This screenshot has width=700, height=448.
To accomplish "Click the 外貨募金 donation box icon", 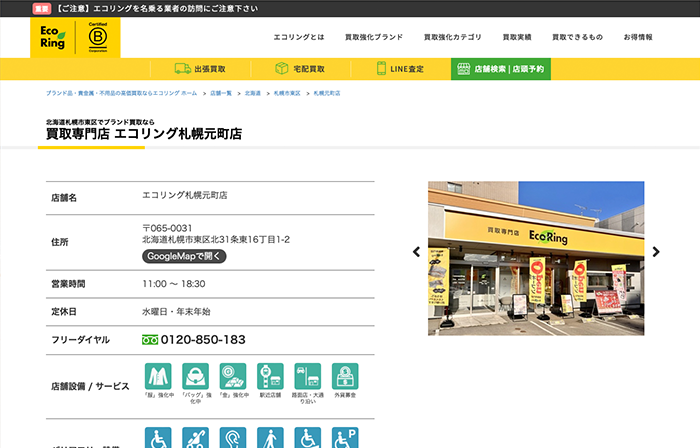I will tap(345, 376).
